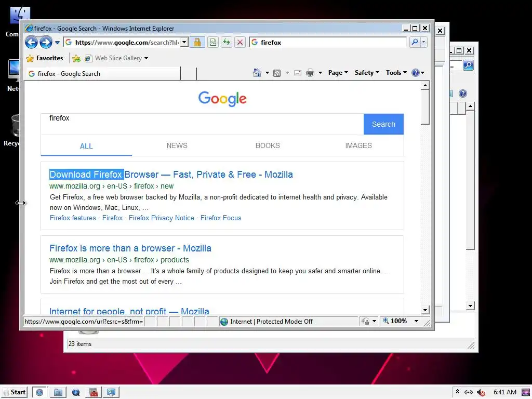The height and width of the screenshot is (399, 532).
Task: Click the red toolbox taskbar icon
Action: point(94,392)
